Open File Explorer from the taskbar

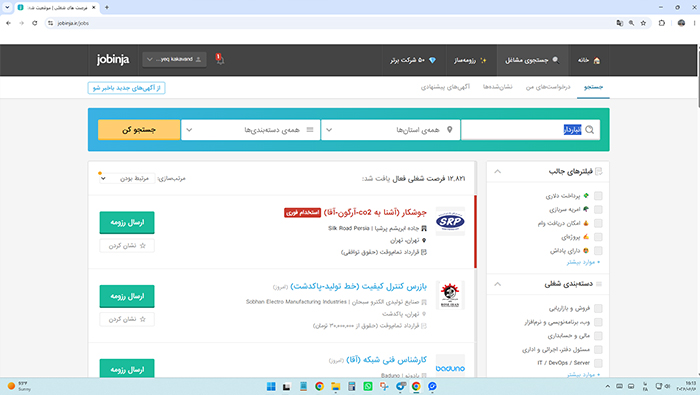[x=336, y=387]
